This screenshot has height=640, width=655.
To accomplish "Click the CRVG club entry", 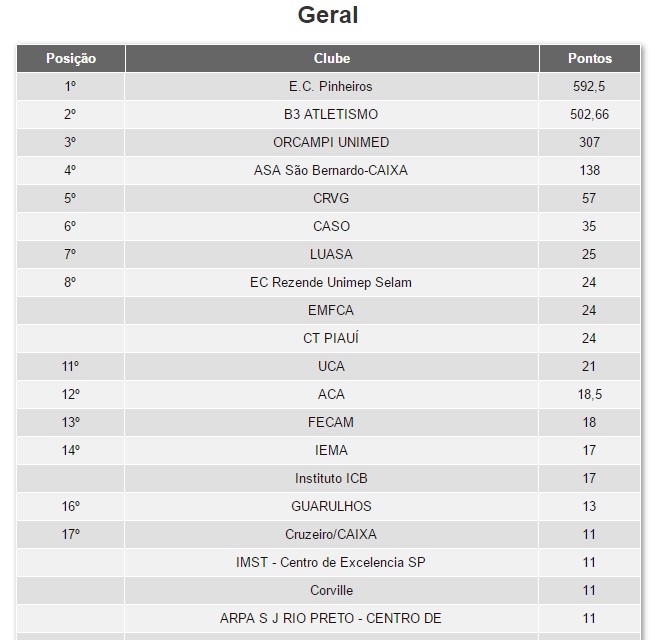I will click(x=331, y=199).
